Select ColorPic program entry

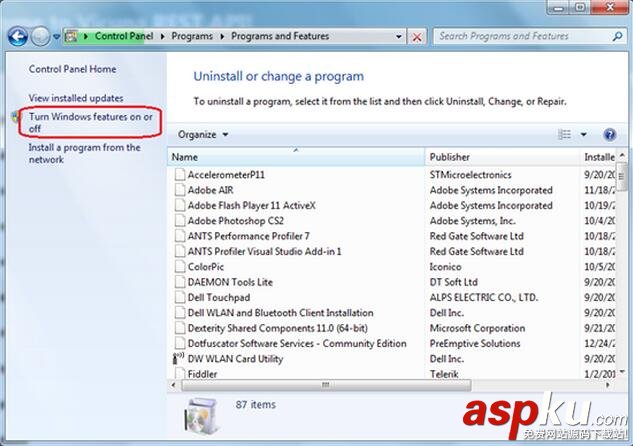(205, 267)
